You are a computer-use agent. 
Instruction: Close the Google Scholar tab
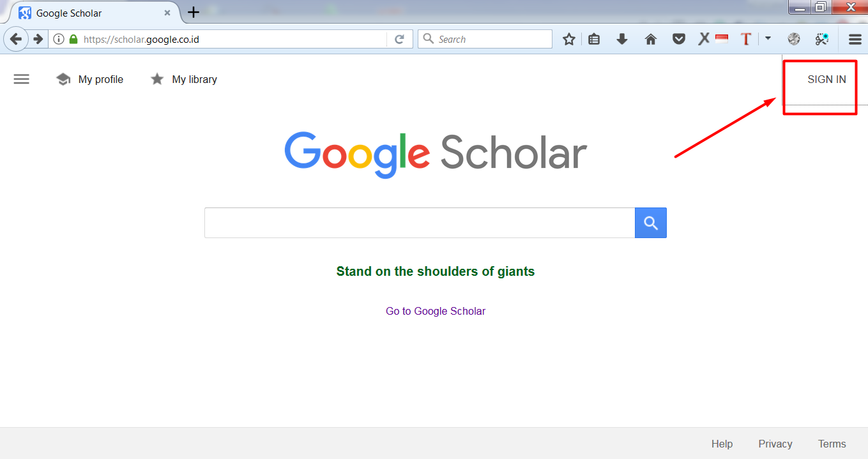(x=167, y=13)
